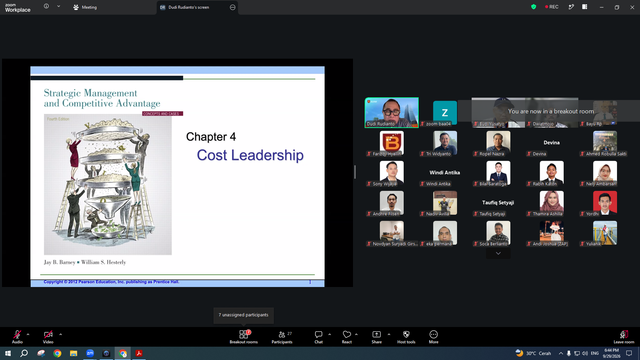Toggle the side panel layout icon
Screen dimensions: 640x360
(x=584, y=7)
